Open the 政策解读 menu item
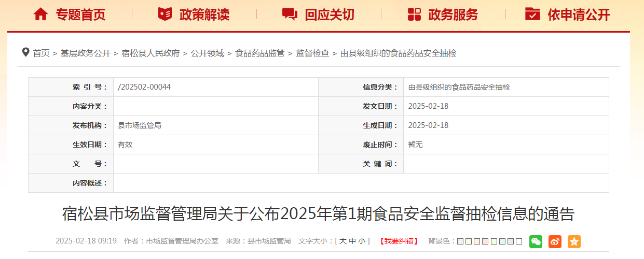 point(204,15)
